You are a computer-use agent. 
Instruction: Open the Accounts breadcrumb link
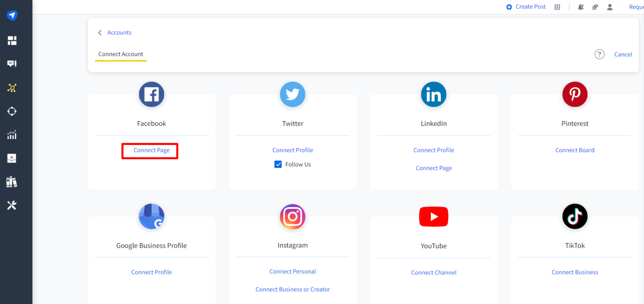(120, 33)
